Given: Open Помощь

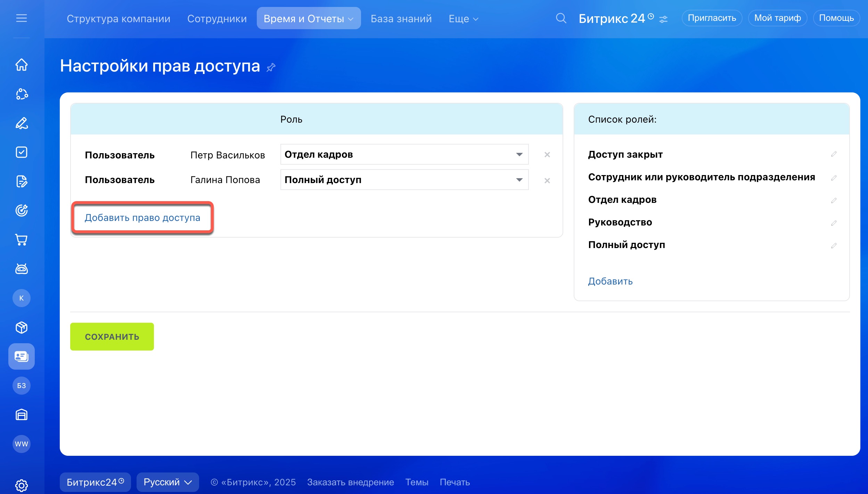Looking at the screenshot, I should pos(836,18).
